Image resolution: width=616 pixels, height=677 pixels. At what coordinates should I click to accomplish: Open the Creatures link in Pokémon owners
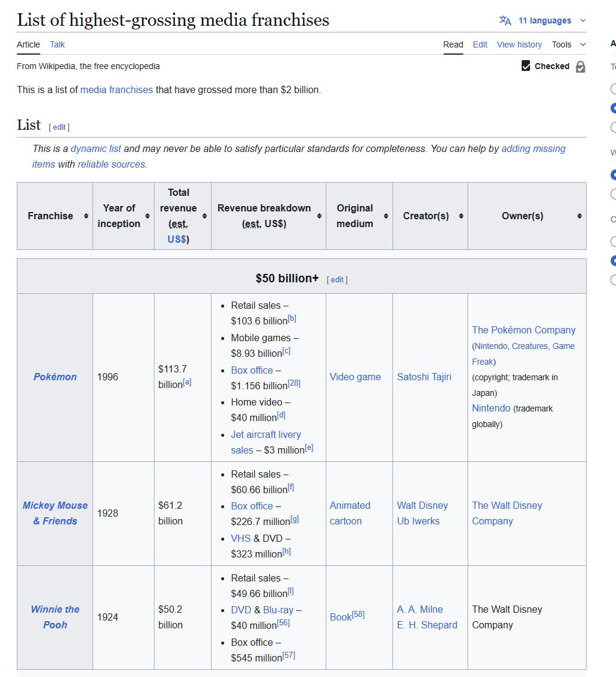tap(529, 346)
